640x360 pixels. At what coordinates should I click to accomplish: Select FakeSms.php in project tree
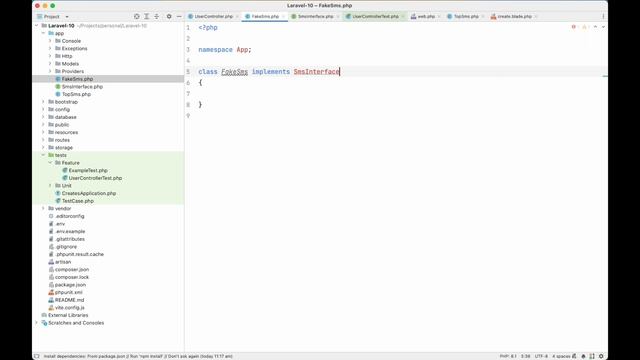point(77,79)
